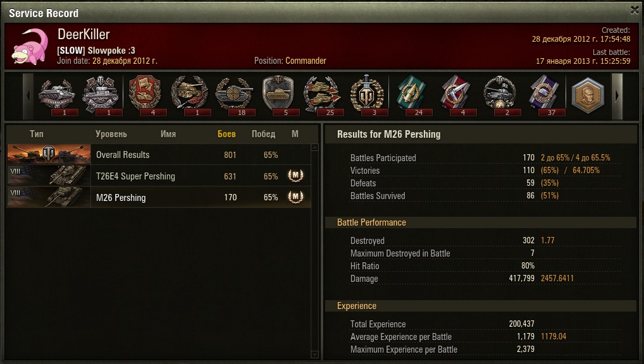
Task: Click the M26 Pershing mastery badge
Action: 295,197
